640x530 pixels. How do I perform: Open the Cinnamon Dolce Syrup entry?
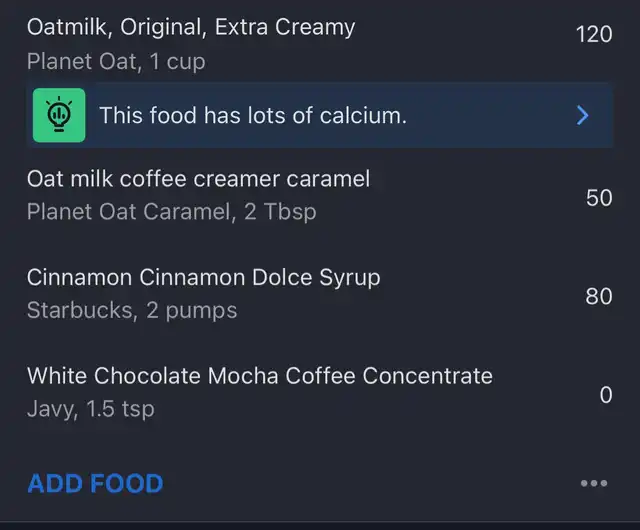203,277
